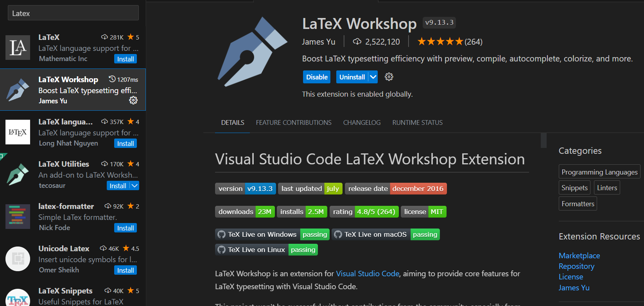Select the Linters category
Image resolution: width=644 pixels, height=306 pixels.
coord(607,188)
